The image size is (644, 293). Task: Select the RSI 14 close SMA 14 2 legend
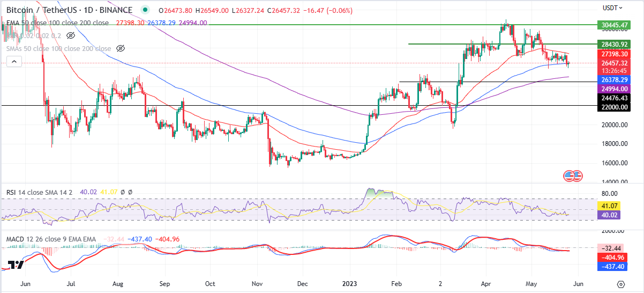(x=38, y=191)
